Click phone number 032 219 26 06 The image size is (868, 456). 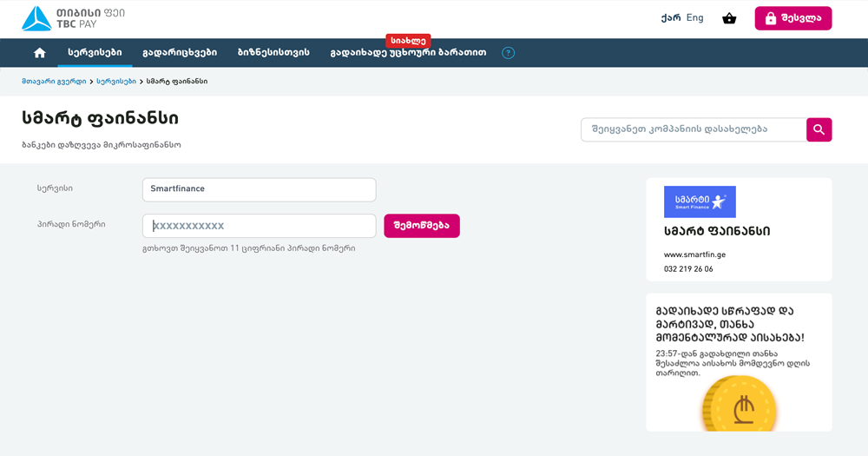[688, 269]
